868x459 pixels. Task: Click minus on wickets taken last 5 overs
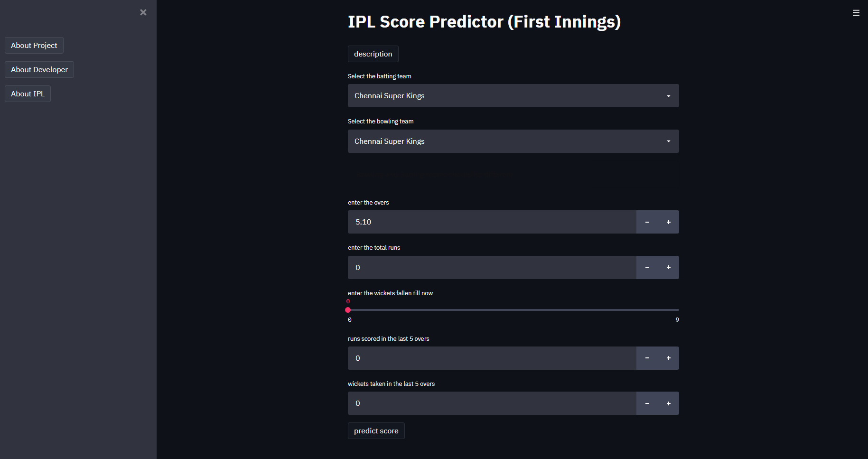coord(647,403)
